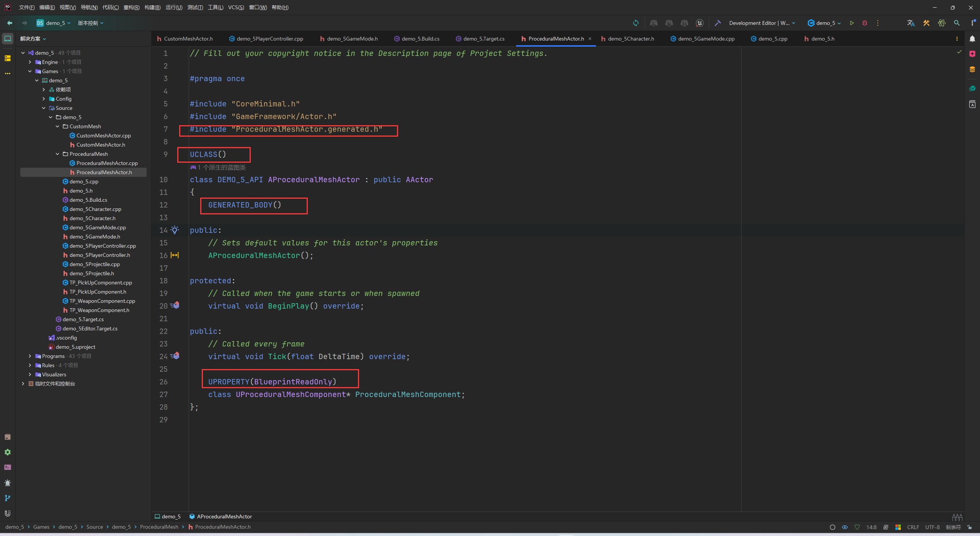Switch to demo_5Character.h tab

(x=630, y=39)
